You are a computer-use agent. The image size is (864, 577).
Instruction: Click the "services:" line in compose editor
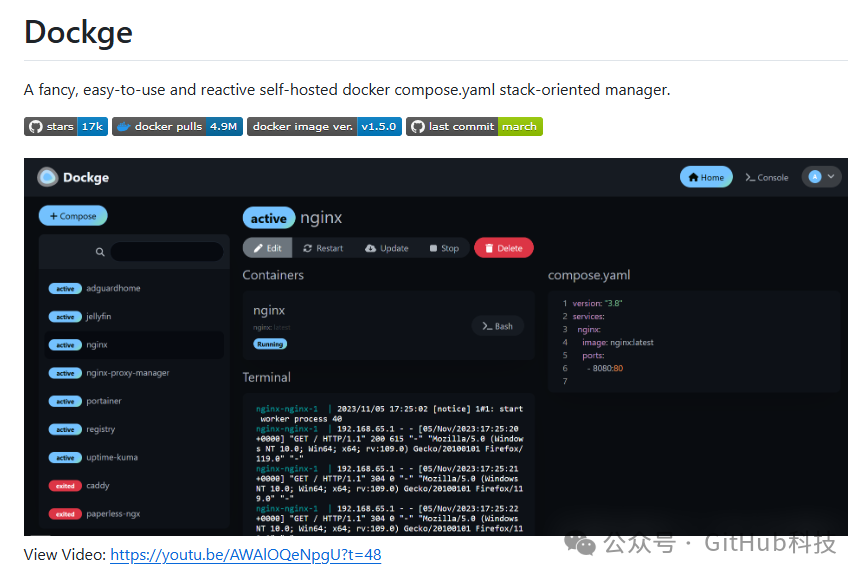coord(588,316)
